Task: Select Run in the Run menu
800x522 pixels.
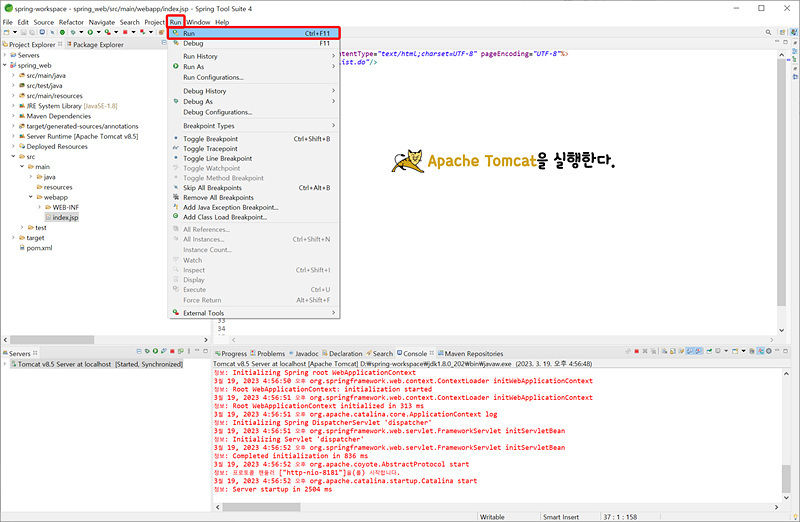Action: point(254,33)
